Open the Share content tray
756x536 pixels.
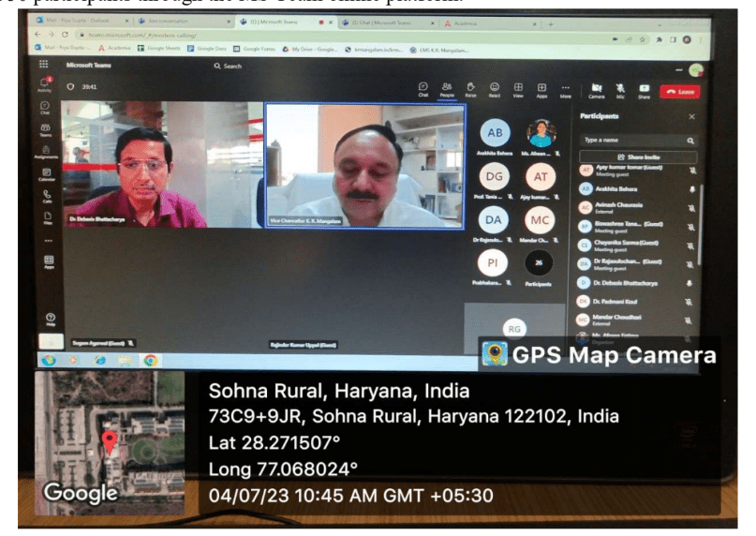coord(645,90)
